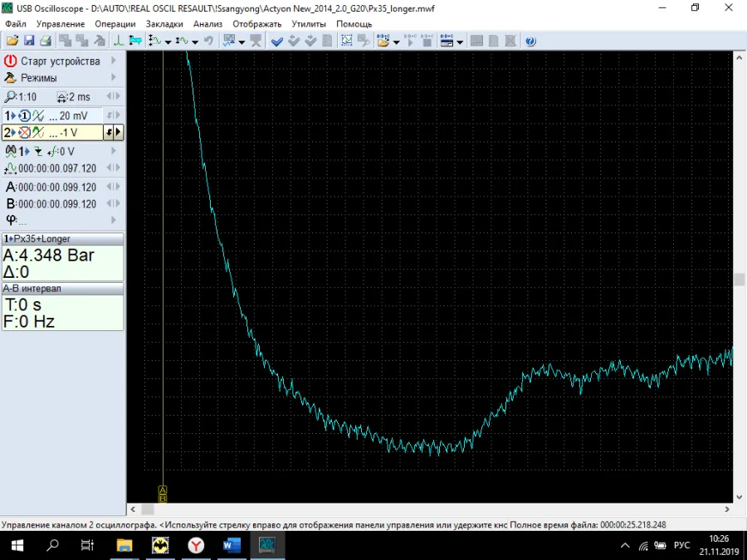Toggle РУС keyboard language indicator
Image resolution: width=747 pixels, height=560 pixels.
click(681, 545)
